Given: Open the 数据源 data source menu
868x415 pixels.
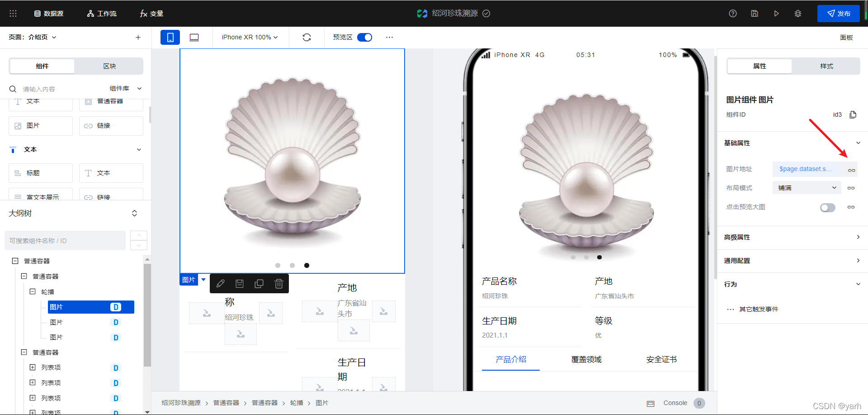Looking at the screenshot, I should 49,14.
